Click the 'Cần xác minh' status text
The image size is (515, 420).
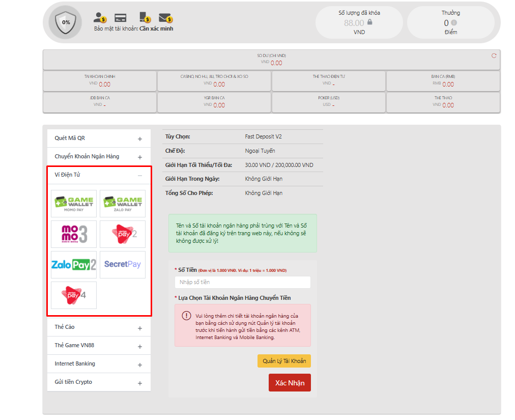click(156, 29)
